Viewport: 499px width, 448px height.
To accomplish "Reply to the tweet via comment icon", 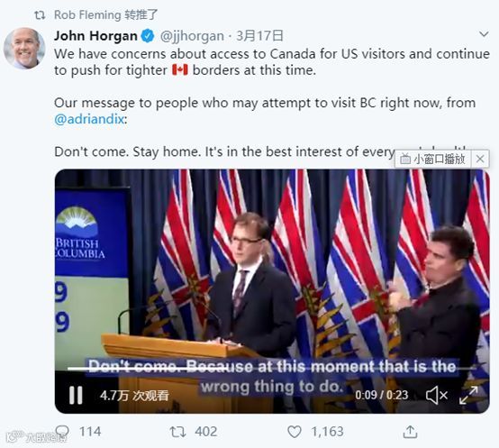I will [62, 432].
